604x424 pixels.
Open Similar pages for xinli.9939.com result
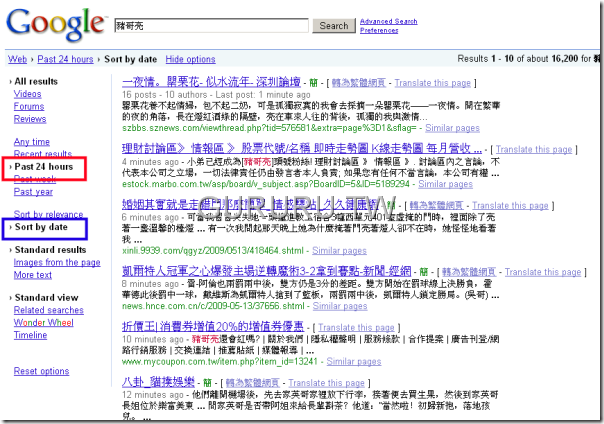point(339,251)
